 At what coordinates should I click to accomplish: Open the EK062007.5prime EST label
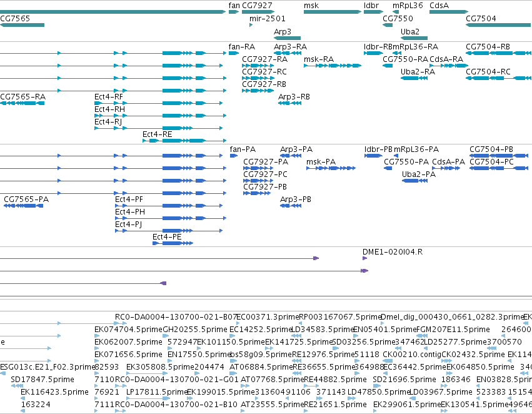[x=128, y=343]
